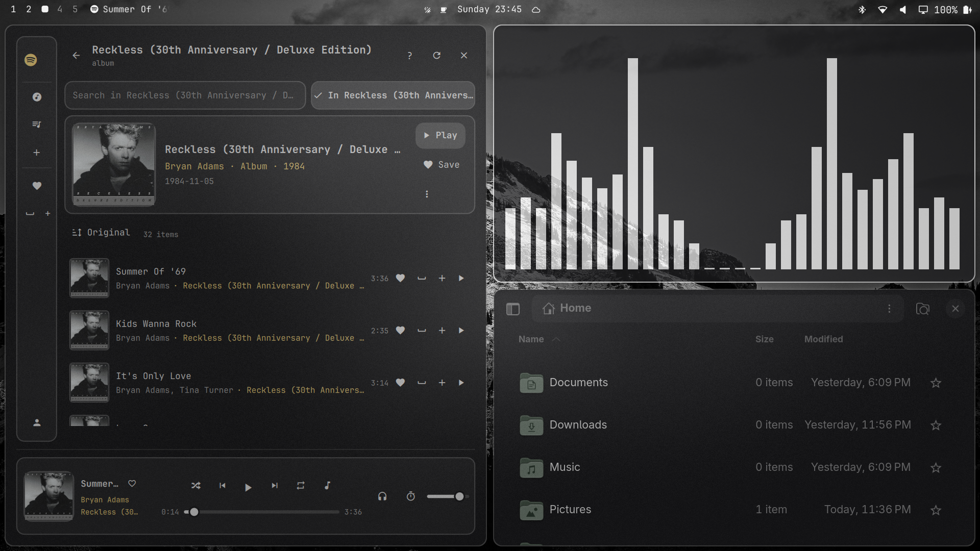Refresh the album page
This screenshot has width=980, height=551.
point(437,55)
